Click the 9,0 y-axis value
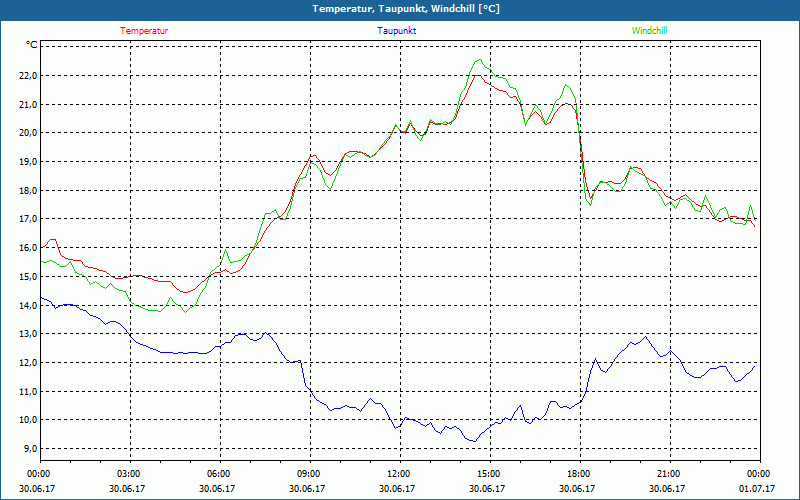This screenshot has height=500, width=800. pos(30,448)
